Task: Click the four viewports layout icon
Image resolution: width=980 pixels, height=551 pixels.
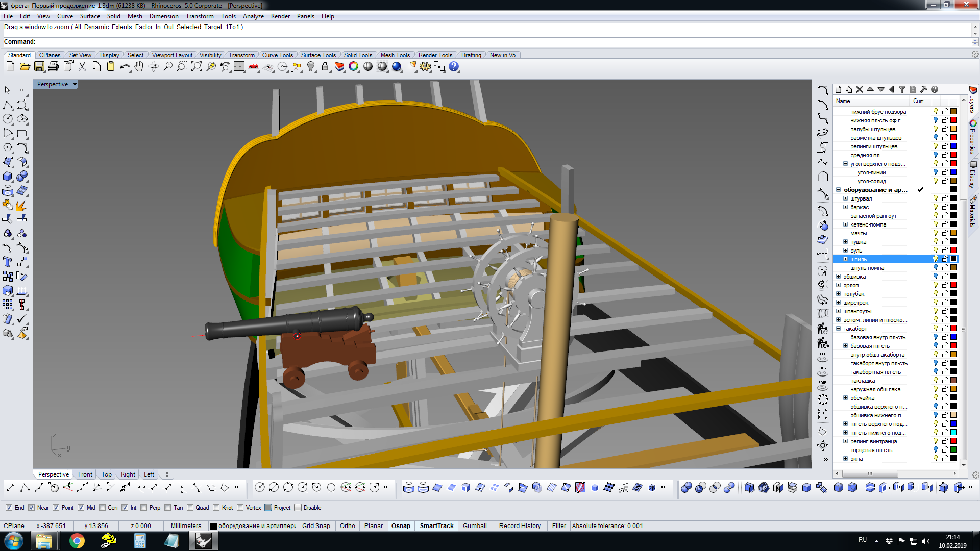Action: (239, 67)
